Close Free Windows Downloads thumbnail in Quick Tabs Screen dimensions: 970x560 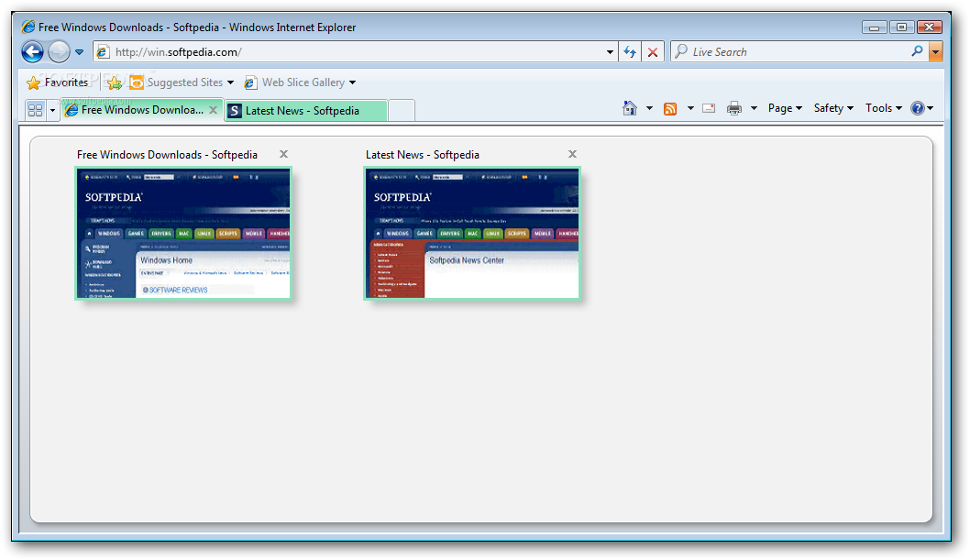[283, 154]
